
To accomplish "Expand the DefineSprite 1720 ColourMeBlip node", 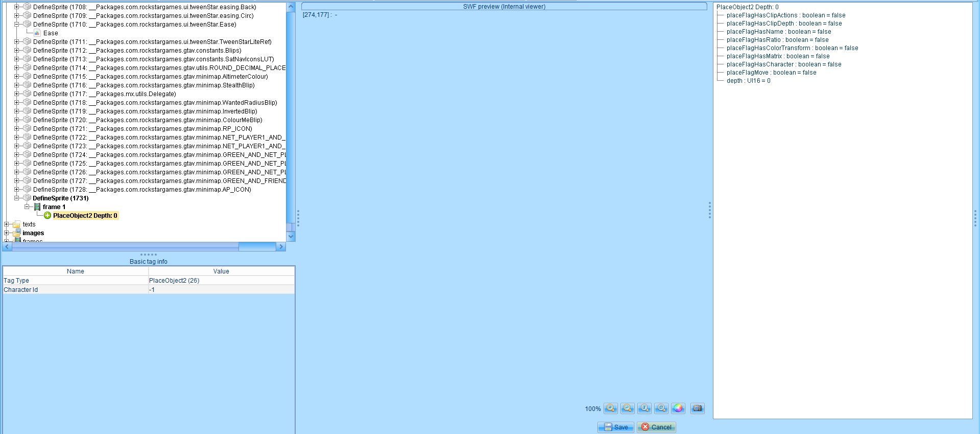I will click(16, 120).
